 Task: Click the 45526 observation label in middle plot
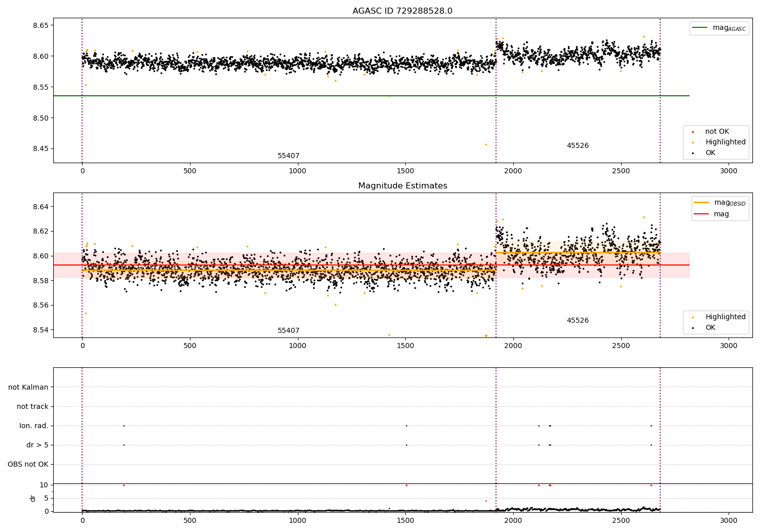578,321
